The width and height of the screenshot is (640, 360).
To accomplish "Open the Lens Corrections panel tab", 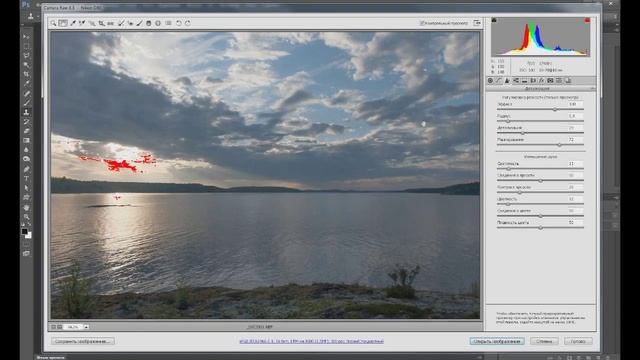I will [x=533, y=81].
